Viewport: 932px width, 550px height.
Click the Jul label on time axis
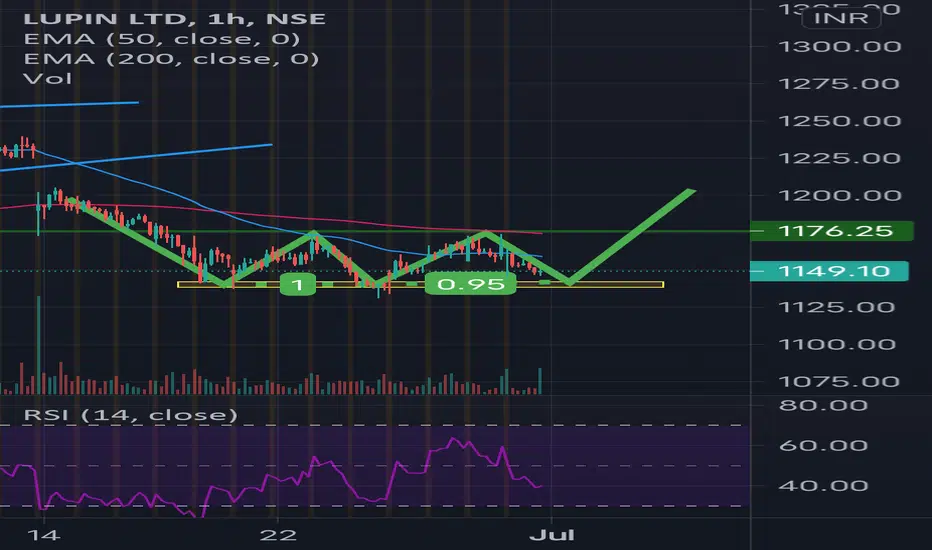552,535
